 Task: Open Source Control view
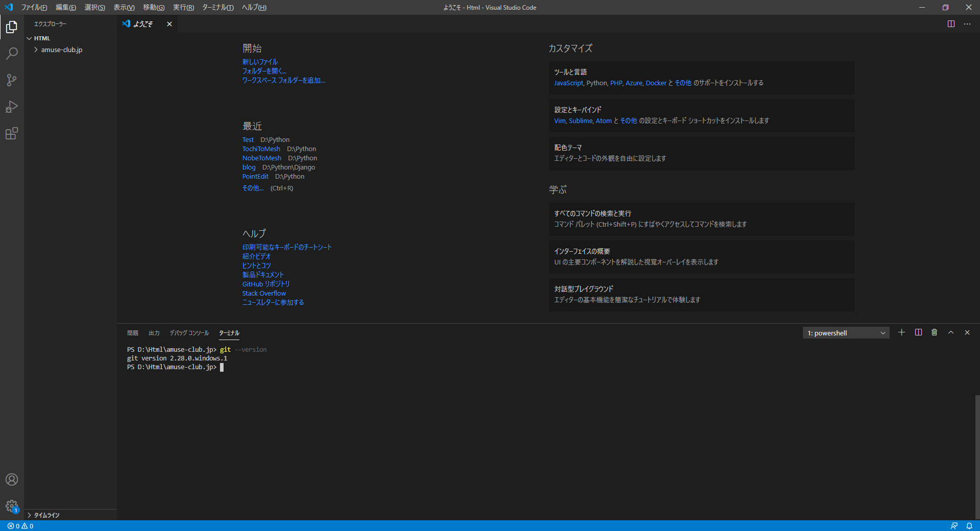pyautogui.click(x=11, y=80)
